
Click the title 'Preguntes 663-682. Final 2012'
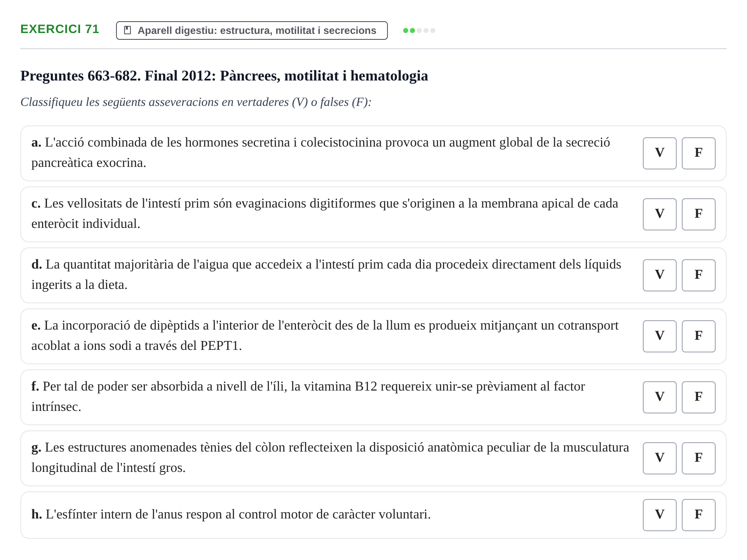(224, 76)
